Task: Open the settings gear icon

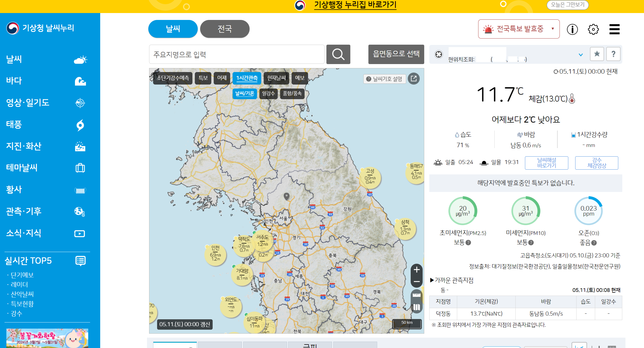Action: pyautogui.click(x=593, y=29)
